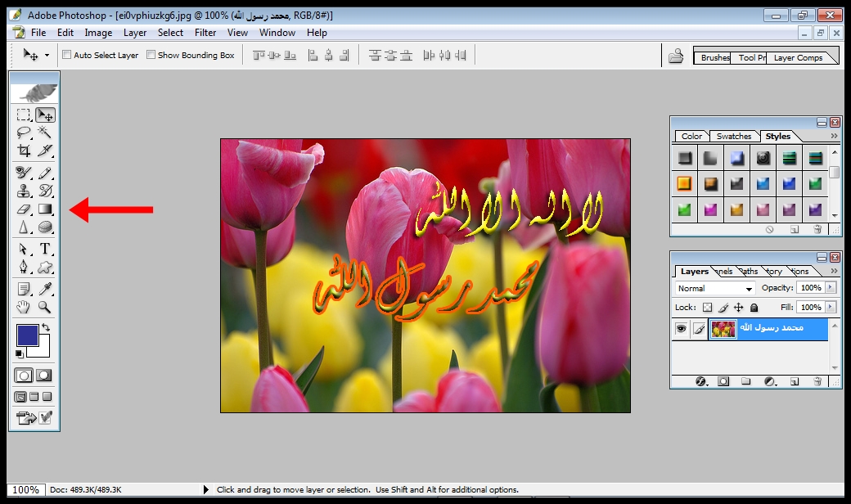The height and width of the screenshot is (504, 851).
Task: Pick the Crop tool
Action: (24, 151)
